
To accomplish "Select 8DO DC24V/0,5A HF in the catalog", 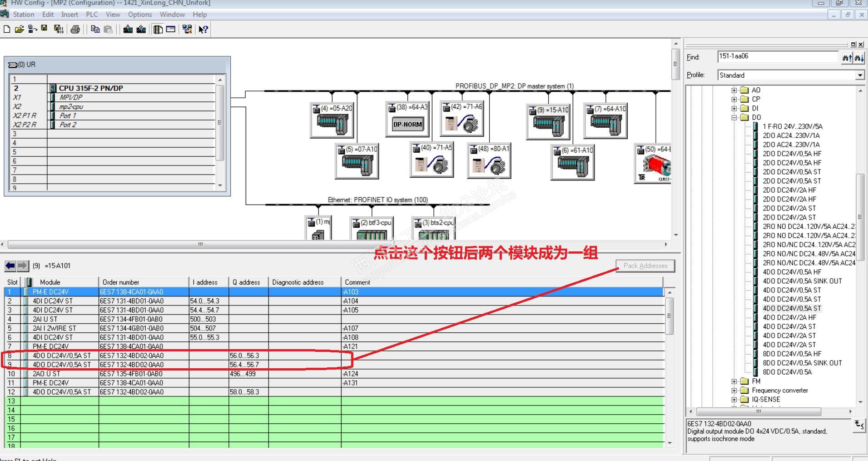I will click(792, 354).
